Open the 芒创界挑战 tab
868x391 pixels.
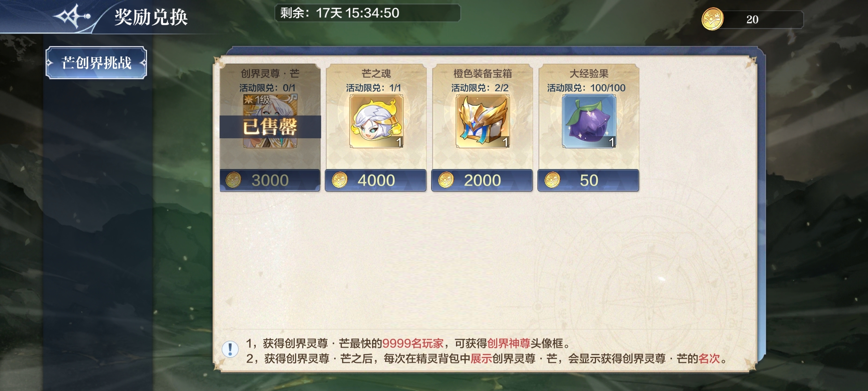(96, 63)
